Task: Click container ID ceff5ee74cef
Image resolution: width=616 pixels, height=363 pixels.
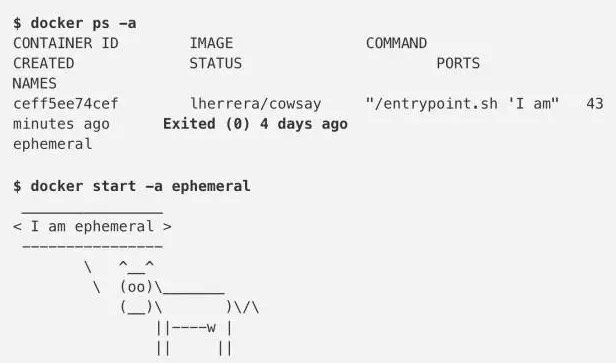Action: tap(66, 104)
